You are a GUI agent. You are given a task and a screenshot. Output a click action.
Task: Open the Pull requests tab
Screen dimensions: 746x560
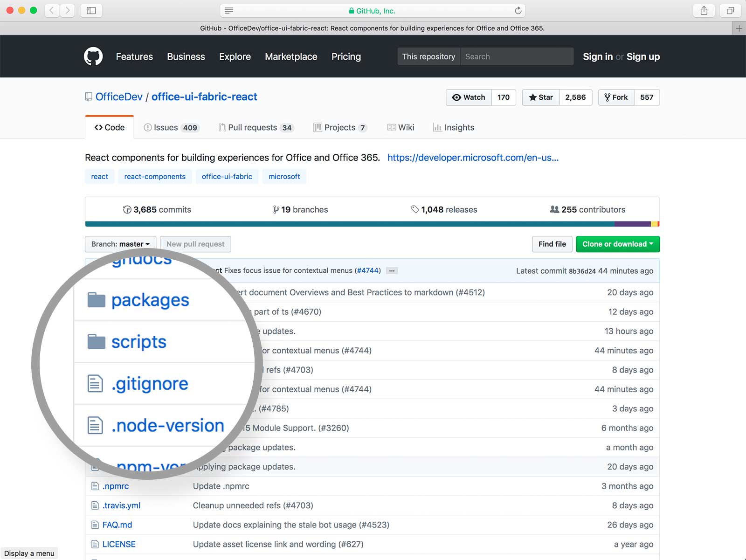pos(256,128)
